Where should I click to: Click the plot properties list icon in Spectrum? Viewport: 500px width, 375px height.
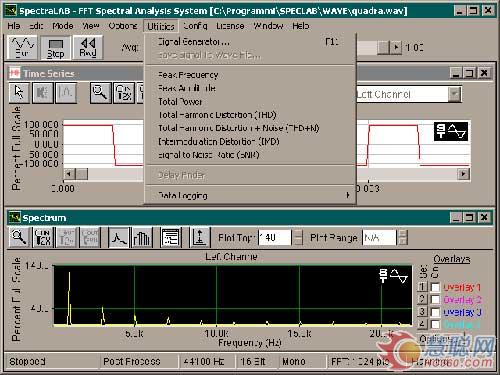point(171,237)
